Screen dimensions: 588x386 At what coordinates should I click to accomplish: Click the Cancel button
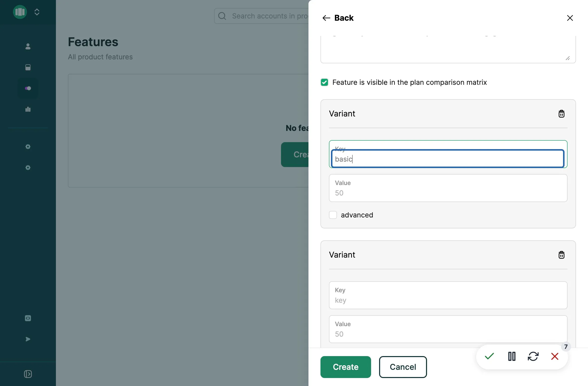[403, 367]
